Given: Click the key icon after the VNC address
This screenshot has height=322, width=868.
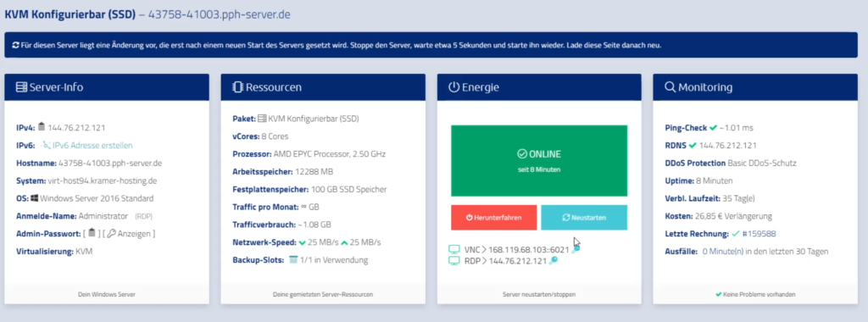Looking at the screenshot, I should click(x=576, y=249).
